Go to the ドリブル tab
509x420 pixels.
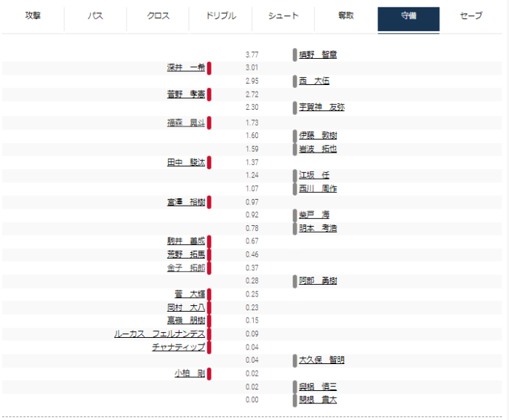coord(221,16)
